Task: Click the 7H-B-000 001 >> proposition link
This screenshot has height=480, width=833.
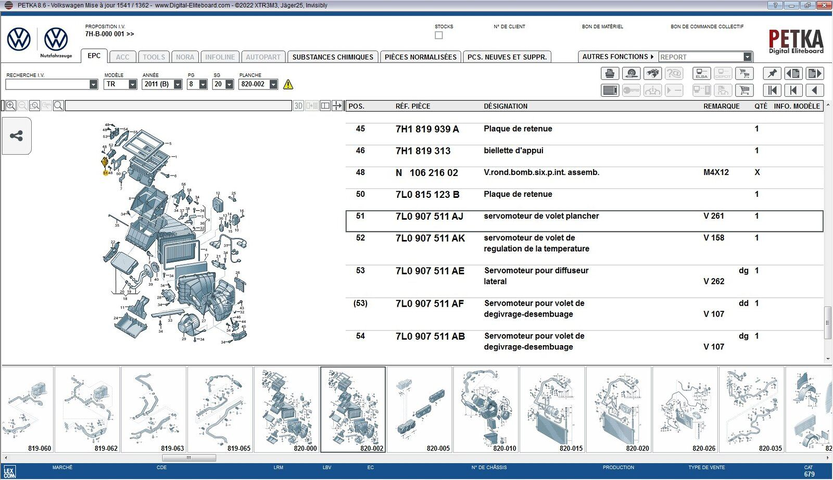Action: coord(109,34)
